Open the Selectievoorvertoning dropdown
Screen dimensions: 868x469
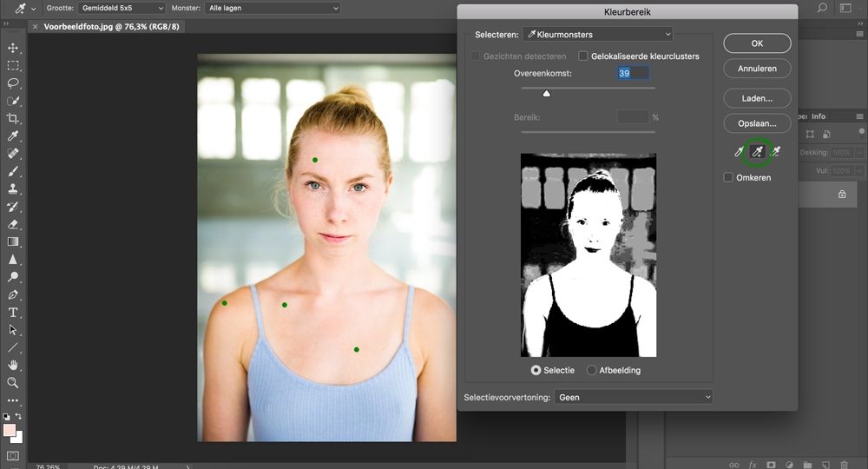click(634, 397)
